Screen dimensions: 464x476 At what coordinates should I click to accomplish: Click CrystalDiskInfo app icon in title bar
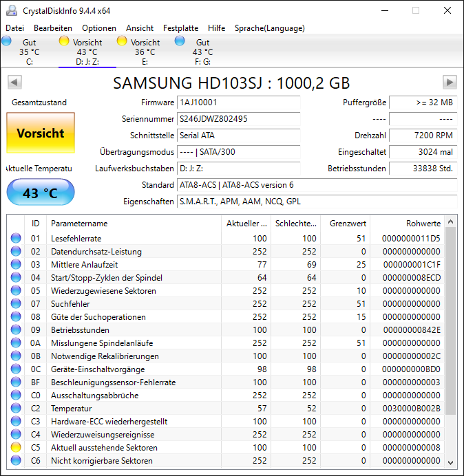[x=12, y=10]
